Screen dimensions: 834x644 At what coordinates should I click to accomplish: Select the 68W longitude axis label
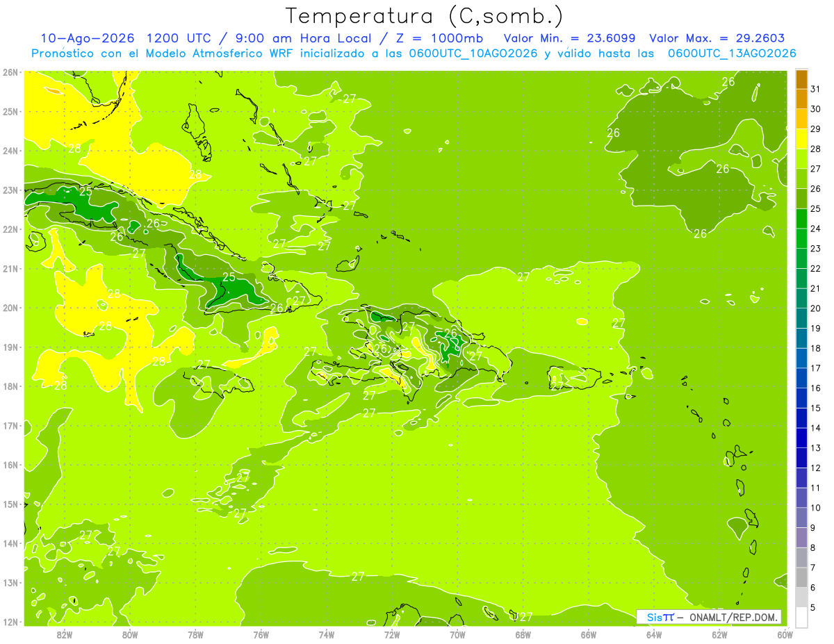pyautogui.click(x=523, y=634)
